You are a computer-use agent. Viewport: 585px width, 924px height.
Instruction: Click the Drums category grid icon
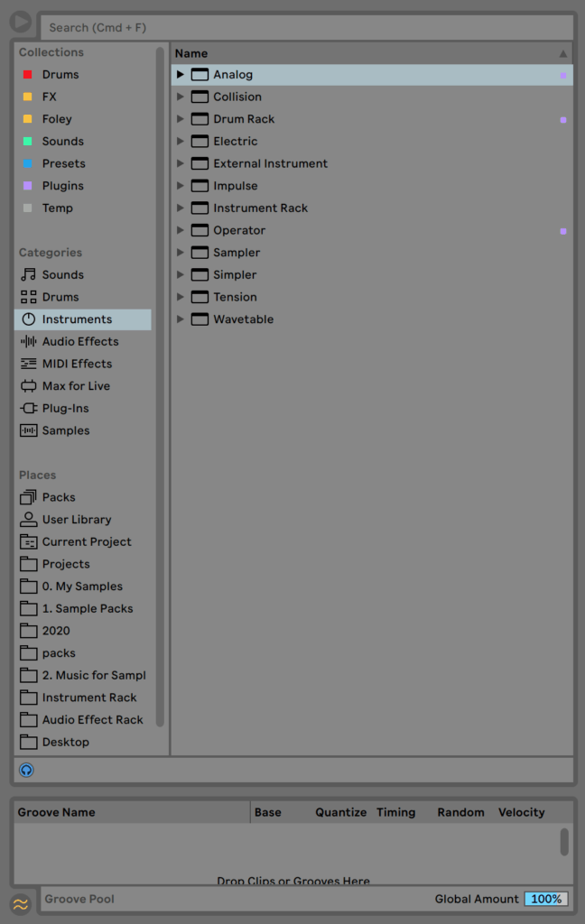point(28,297)
